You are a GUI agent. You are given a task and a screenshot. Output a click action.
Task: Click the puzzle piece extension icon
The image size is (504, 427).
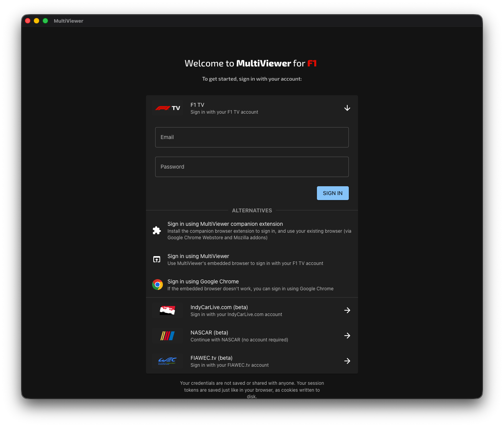[157, 230]
